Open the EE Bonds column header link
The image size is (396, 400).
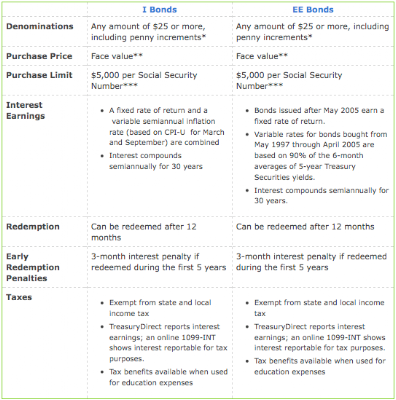[313, 10]
